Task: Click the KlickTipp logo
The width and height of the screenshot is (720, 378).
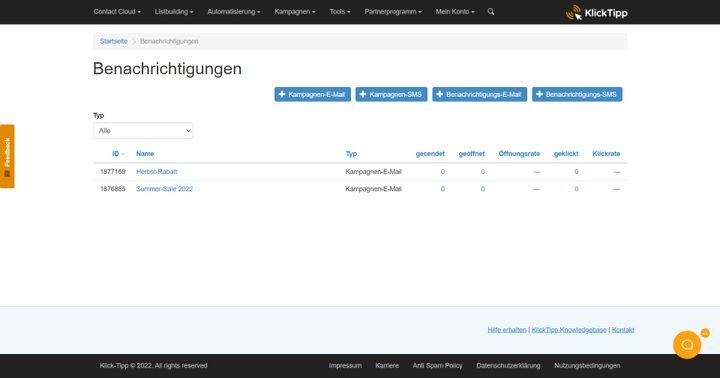Action: click(596, 13)
